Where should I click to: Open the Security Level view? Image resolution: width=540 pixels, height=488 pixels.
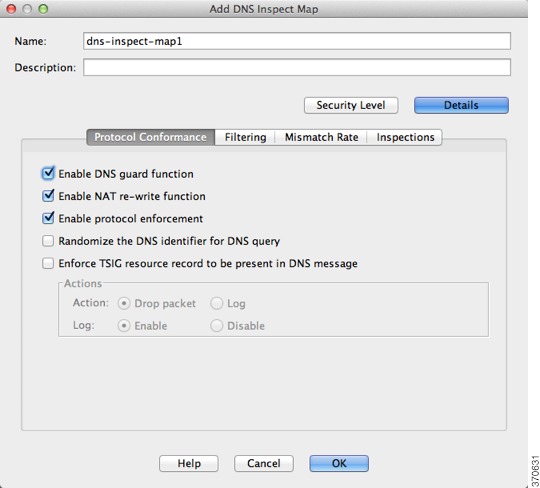click(351, 105)
